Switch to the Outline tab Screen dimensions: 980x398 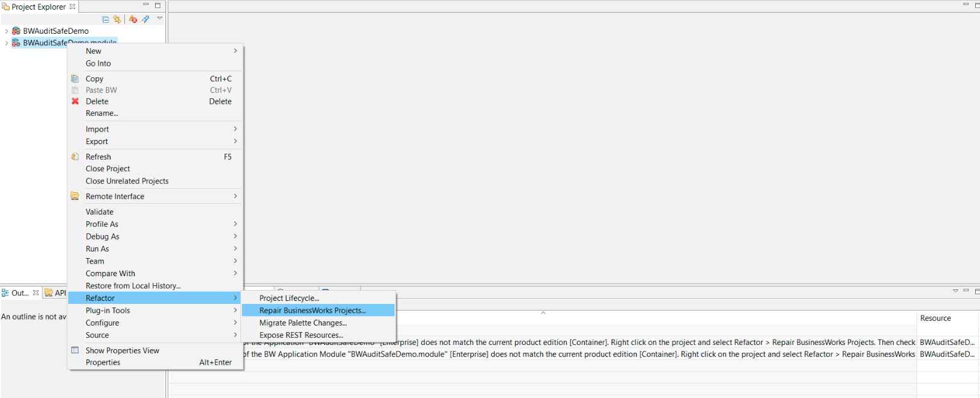point(20,293)
